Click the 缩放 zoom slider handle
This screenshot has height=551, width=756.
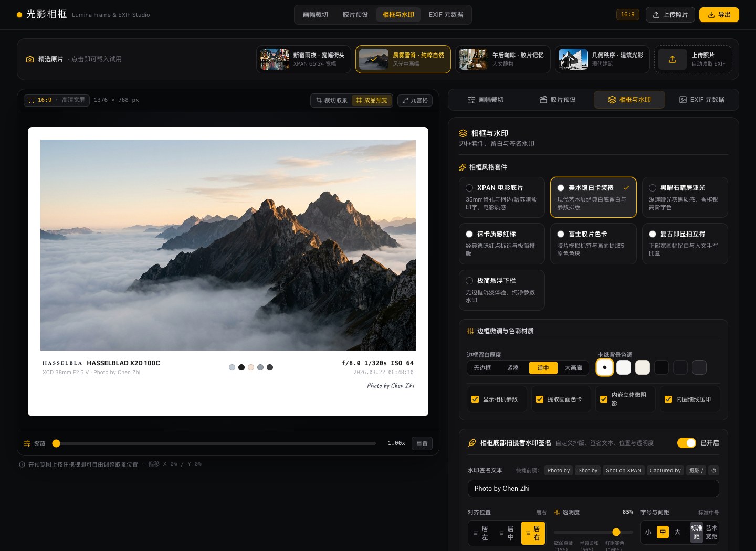[56, 443]
